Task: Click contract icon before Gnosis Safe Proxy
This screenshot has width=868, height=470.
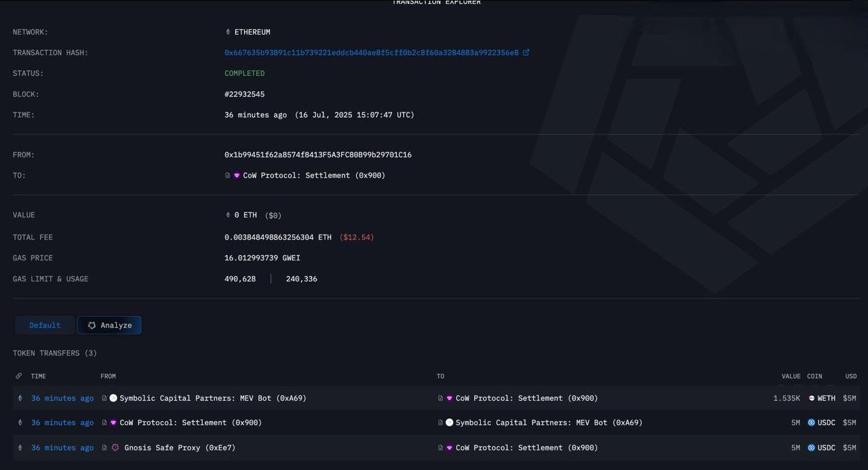Action: tap(104, 448)
